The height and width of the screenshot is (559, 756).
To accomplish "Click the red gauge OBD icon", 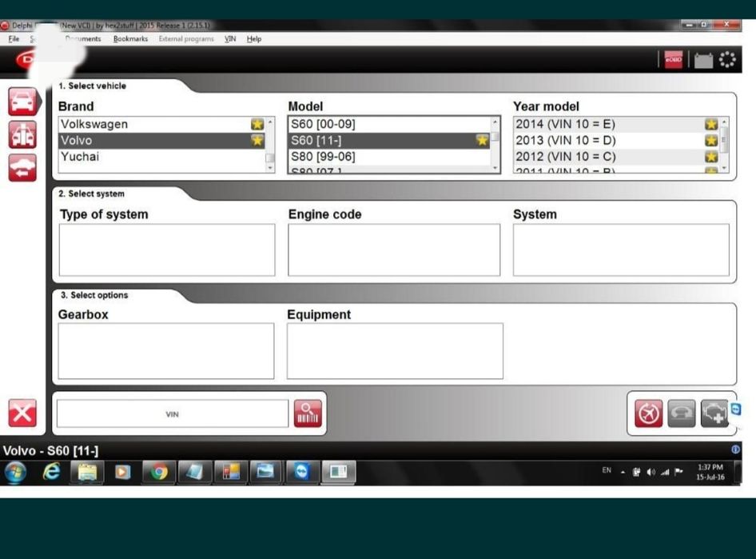I will (x=648, y=413).
